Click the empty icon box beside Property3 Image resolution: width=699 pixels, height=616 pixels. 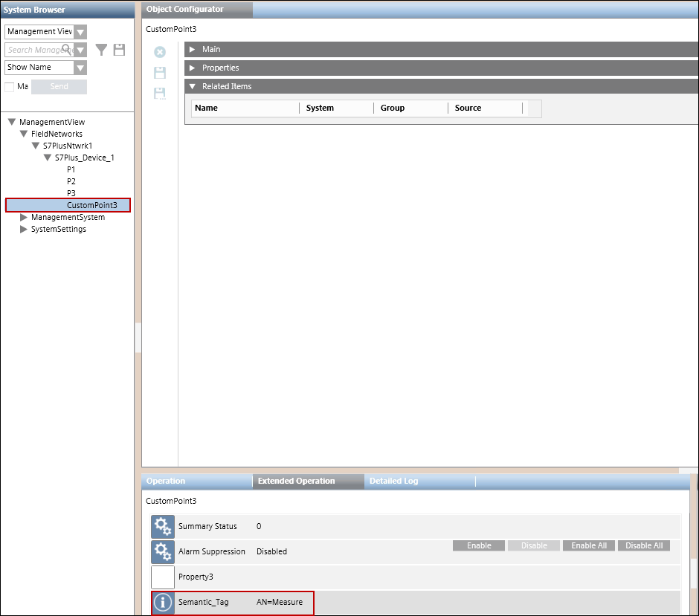pyautogui.click(x=163, y=577)
